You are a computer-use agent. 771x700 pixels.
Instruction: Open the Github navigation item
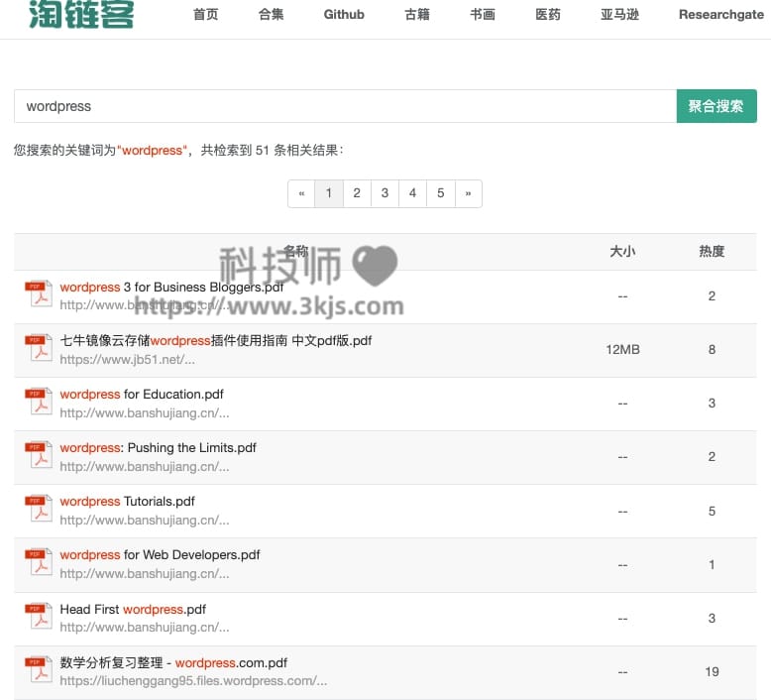[344, 15]
